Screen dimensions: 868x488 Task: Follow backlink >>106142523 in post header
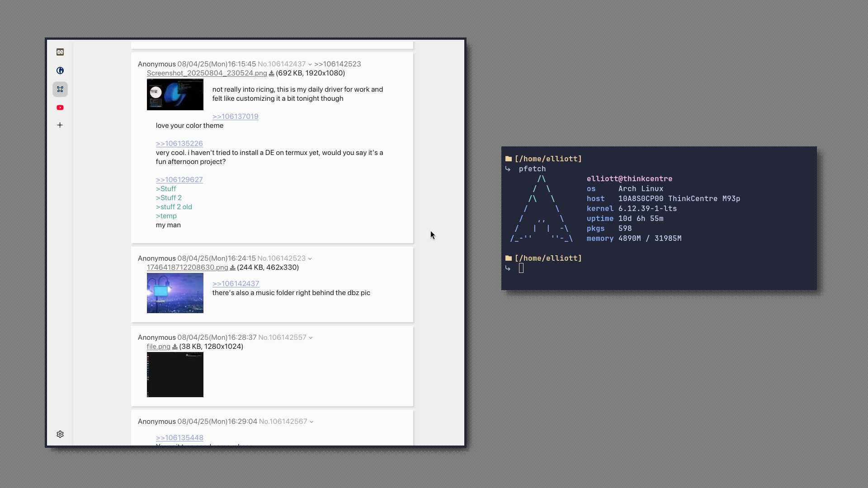coord(337,64)
